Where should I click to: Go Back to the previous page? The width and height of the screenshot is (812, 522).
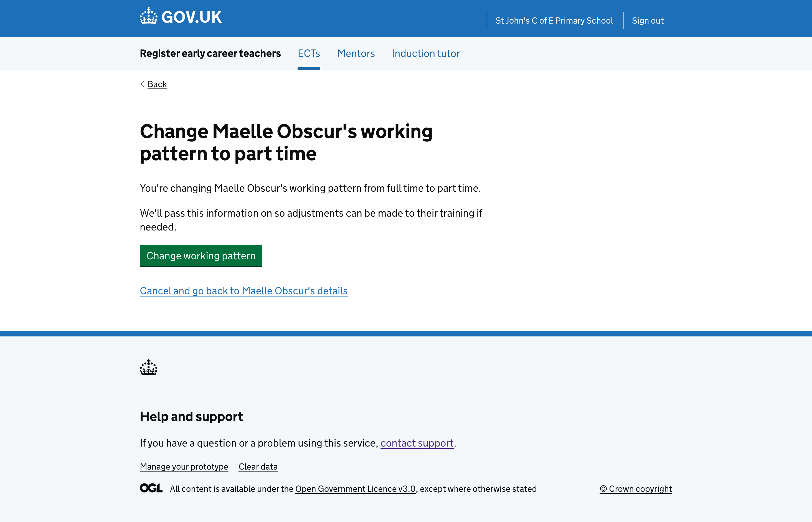[x=157, y=84]
